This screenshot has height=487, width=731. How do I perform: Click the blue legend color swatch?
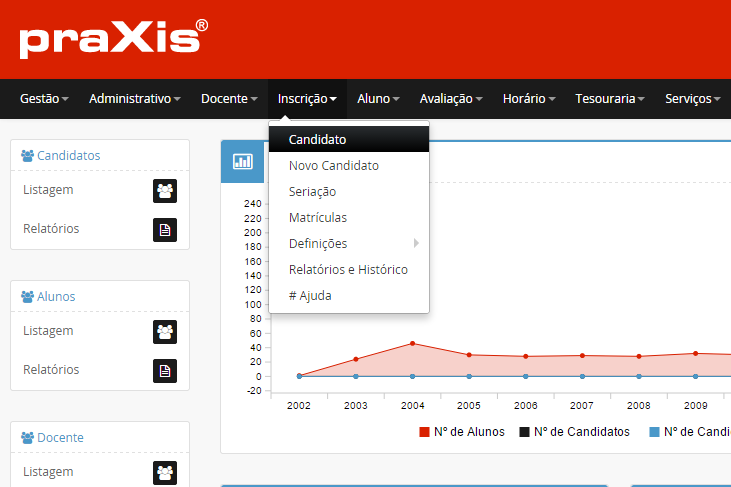pos(653,432)
